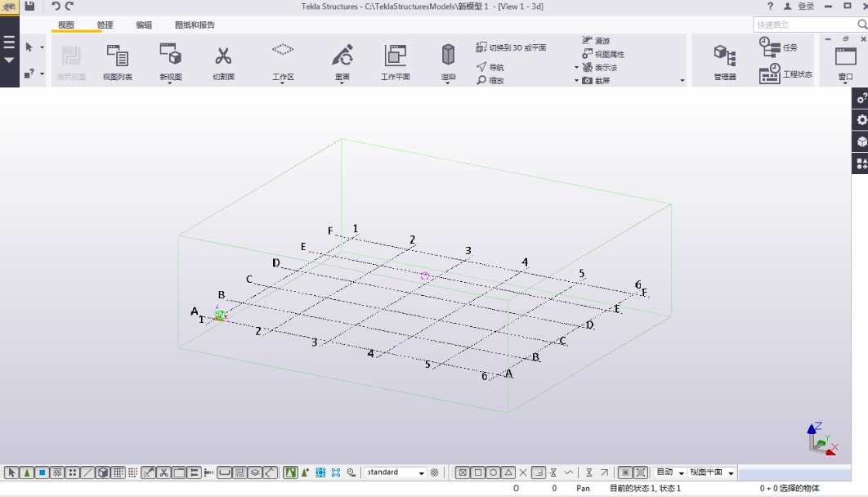The height and width of the screenshot is (497, 868).
Task: Toggle snap to circle center points
Action: point(493,472)
